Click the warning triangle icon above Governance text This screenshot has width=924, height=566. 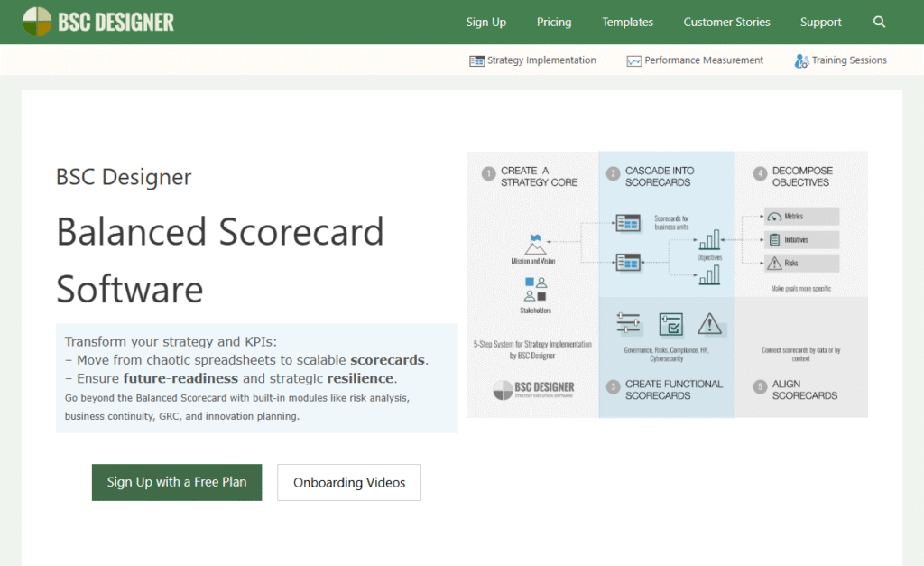pos(709,324)
